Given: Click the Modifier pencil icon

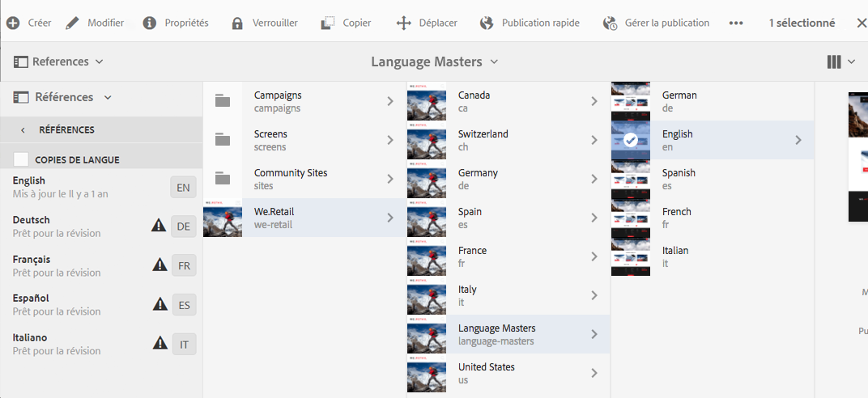Looking at the screenshot, I should click(x=73, y=23).
